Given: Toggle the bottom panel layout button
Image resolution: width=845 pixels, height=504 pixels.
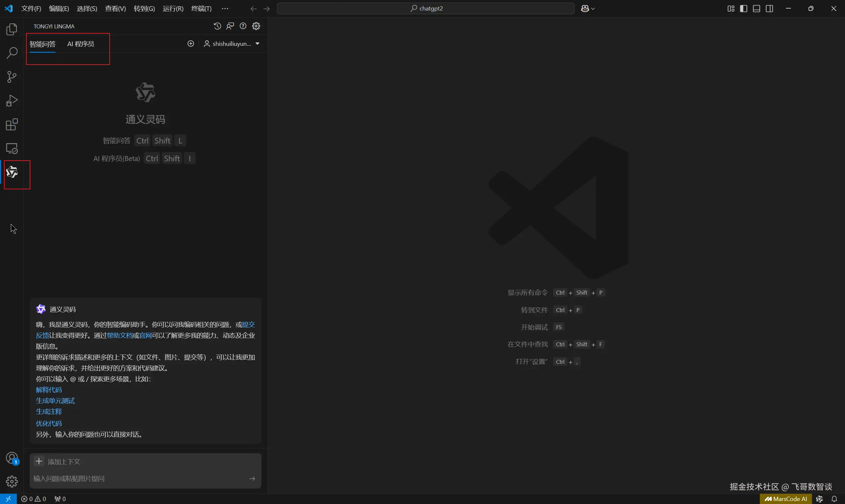Looking at the screenshot, I should [x=756, y=9].
